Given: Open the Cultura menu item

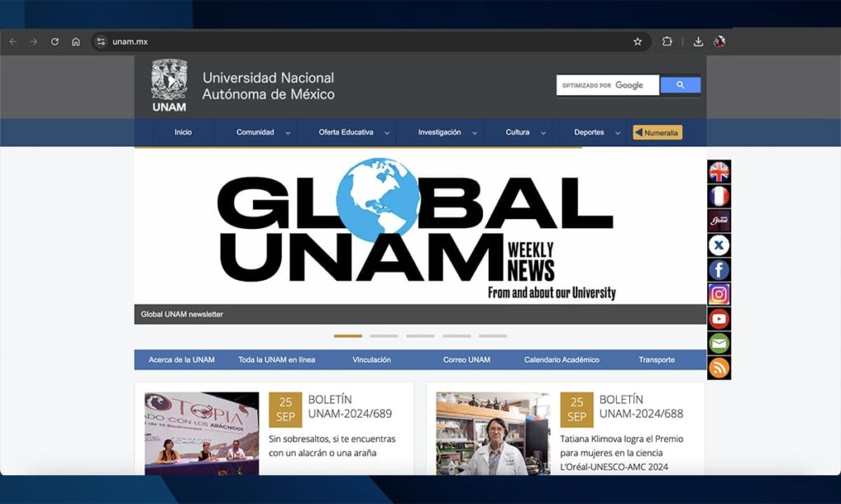Looking at the screenshot, I should pos(517,132).
